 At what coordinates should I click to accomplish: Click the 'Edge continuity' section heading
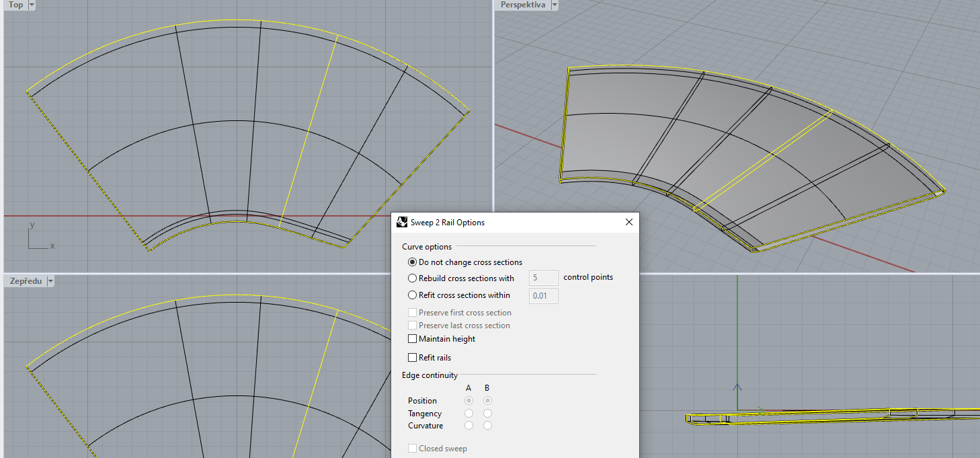(x=430, y=375)
